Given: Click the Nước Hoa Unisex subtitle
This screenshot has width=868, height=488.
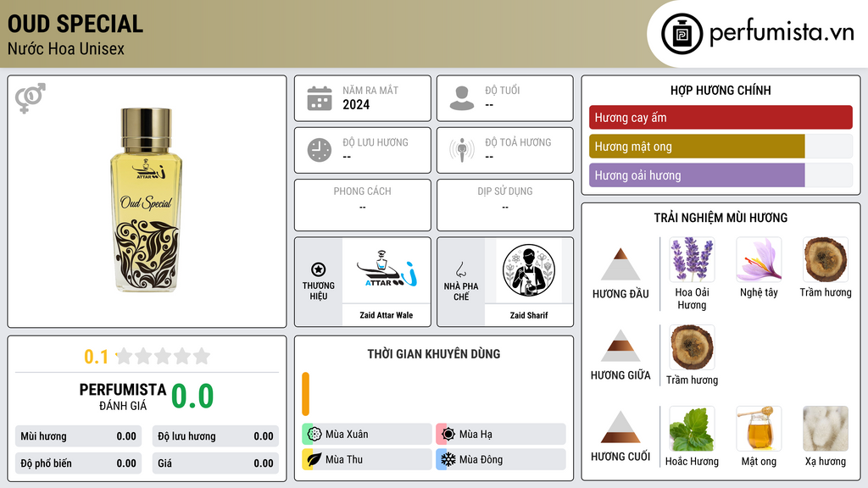Looking at the screenshot, I should click(x=66, y=48).
